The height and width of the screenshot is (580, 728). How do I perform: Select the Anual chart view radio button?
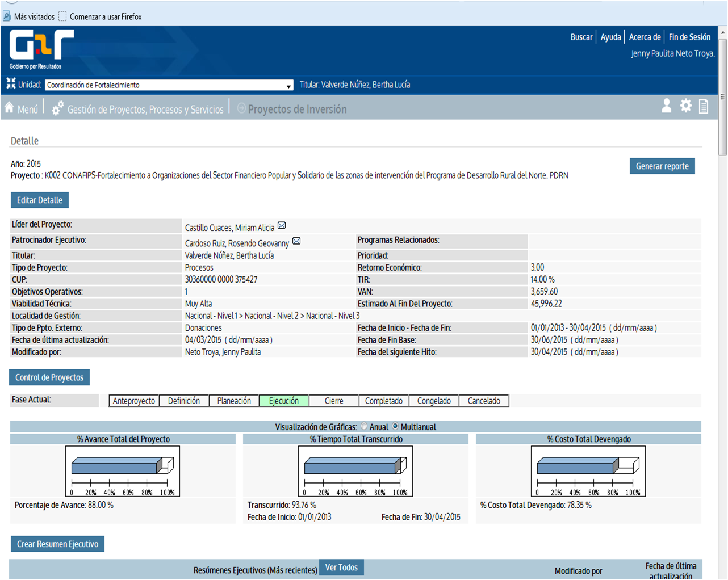click(364, 426)
